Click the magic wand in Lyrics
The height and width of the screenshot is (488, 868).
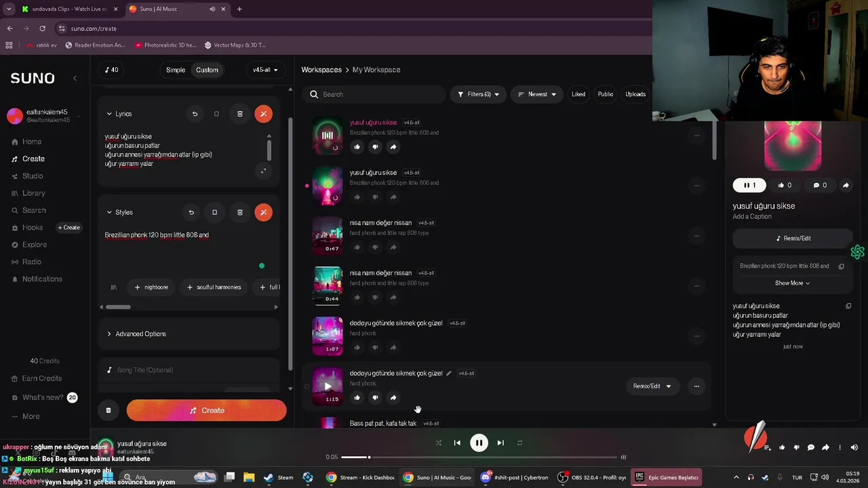tap(263, 114)
